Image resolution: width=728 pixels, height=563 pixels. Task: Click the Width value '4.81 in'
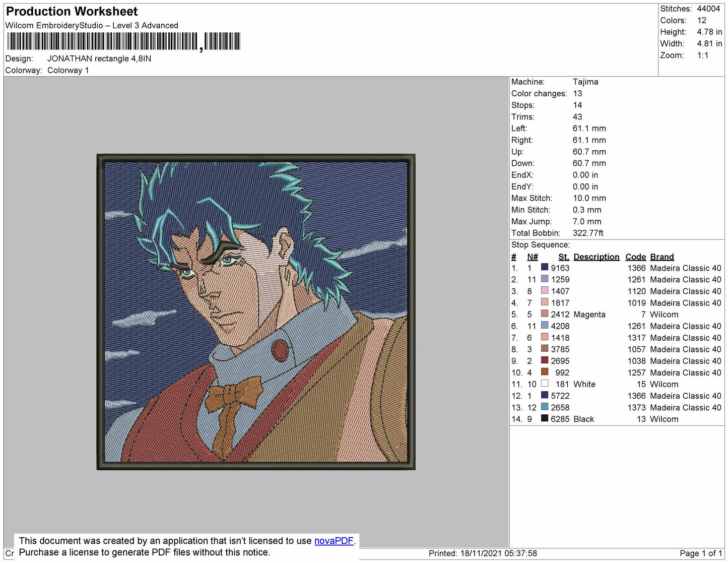pos(709,43)
